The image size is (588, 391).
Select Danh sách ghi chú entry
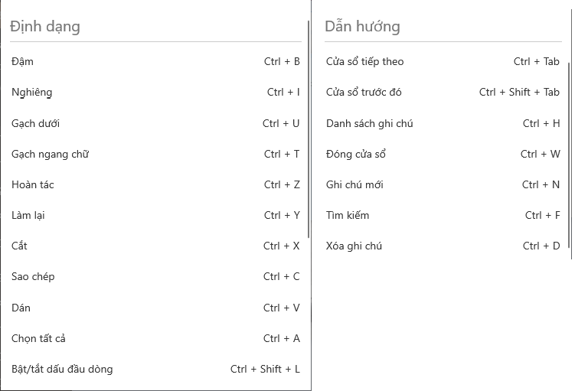click(x=443, y=123)
